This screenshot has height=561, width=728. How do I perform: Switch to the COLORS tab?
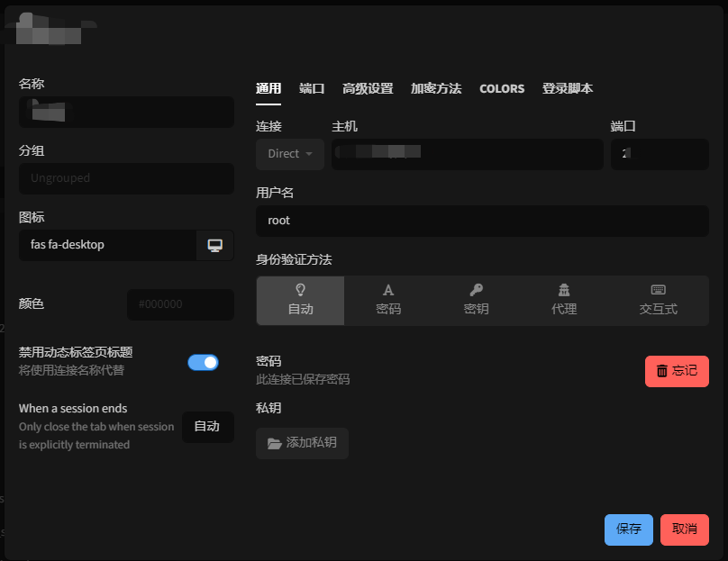501,88
